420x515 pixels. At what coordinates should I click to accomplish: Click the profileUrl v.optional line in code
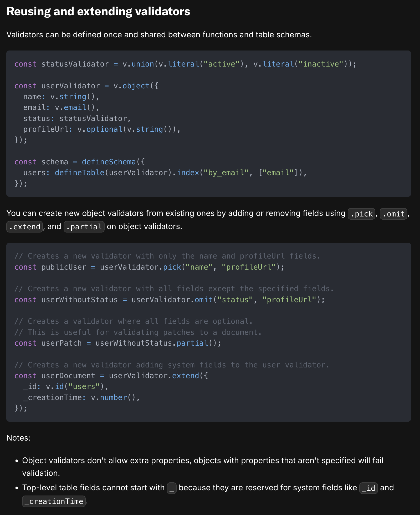(x=102, y=129)
